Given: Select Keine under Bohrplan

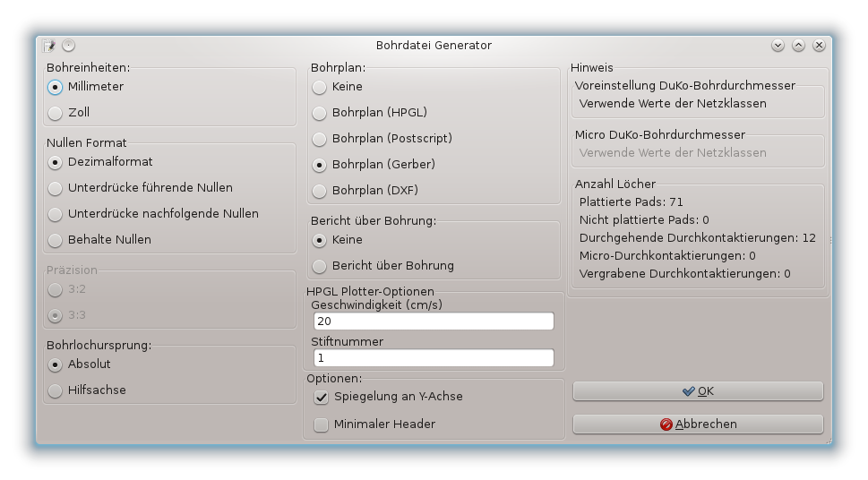Looking at the screenshot, I should (x=337, y=87).
